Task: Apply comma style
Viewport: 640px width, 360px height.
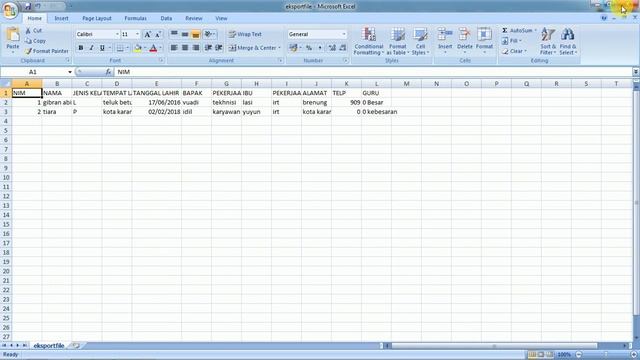Action: [320, 48]
